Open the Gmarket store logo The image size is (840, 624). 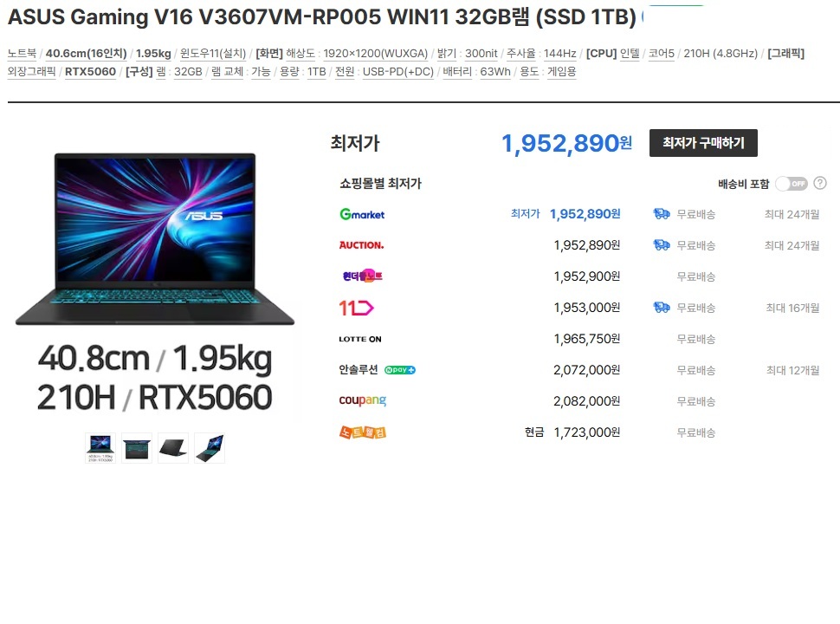click(362, 214)
